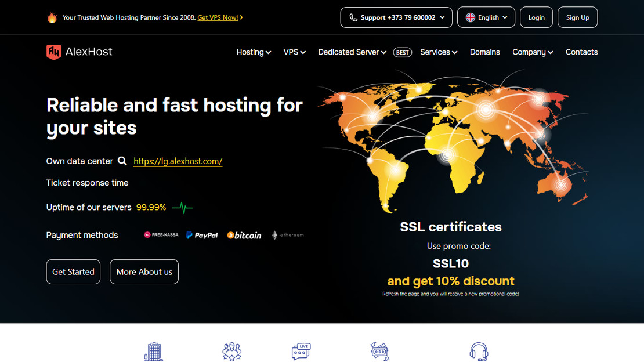This screenshot has width=644, height=362.
Task: Click the office building icon
Action: [x=154, y=352]
